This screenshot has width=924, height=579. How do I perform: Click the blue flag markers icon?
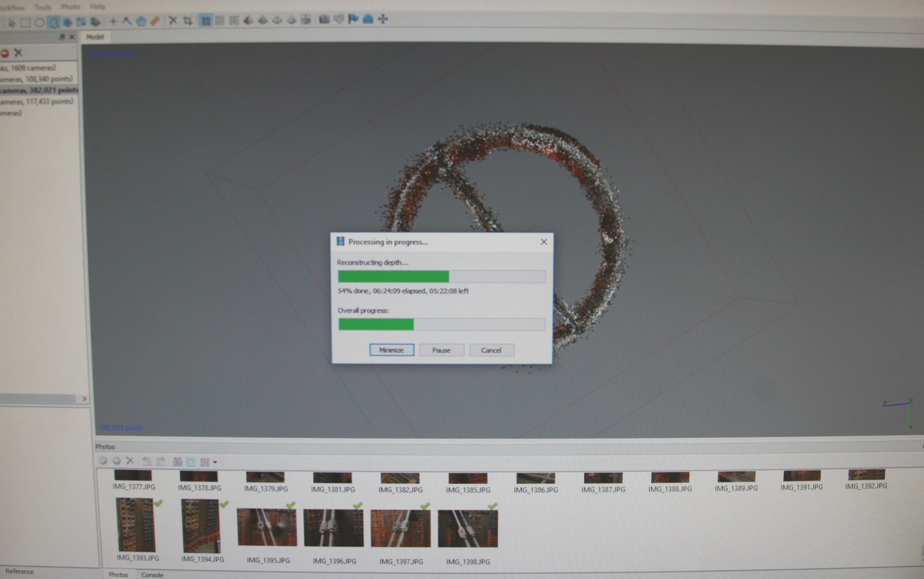[353, 19]
